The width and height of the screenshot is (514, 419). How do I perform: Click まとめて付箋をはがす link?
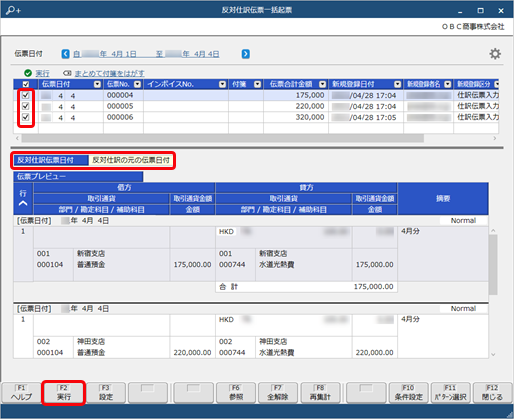coord(109,73)
